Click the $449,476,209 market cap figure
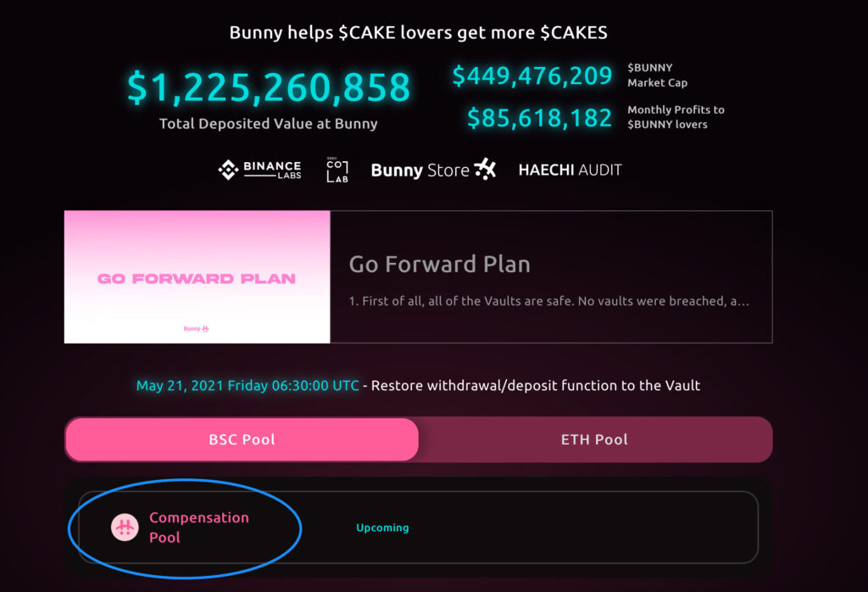Screen dimensions: 868x592 click(532, 75)
